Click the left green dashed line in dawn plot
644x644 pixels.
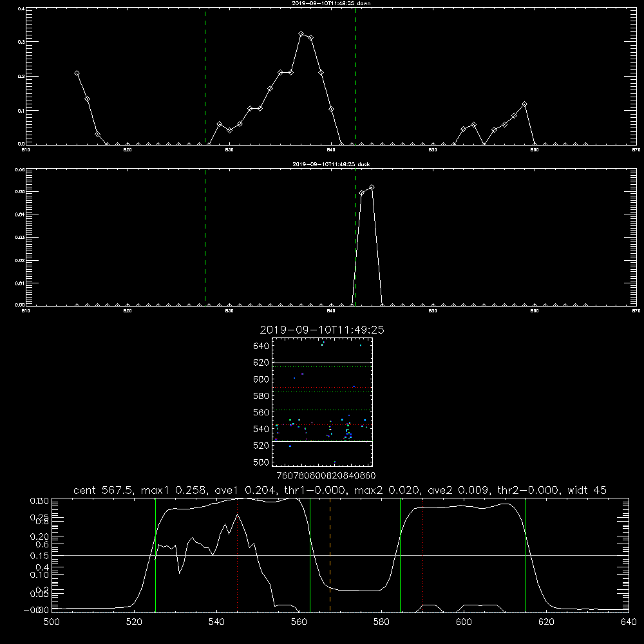coord(205,76)
